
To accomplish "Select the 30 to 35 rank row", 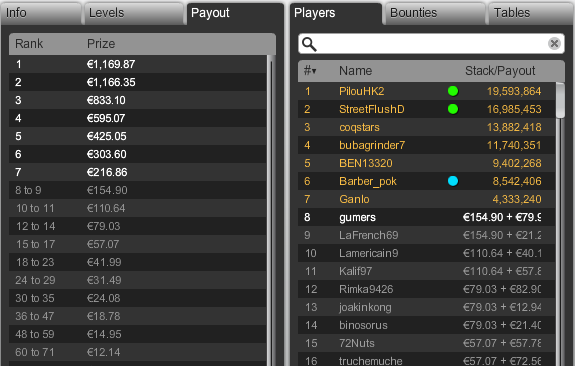I will pyautogui.click(x=138, y=298).
